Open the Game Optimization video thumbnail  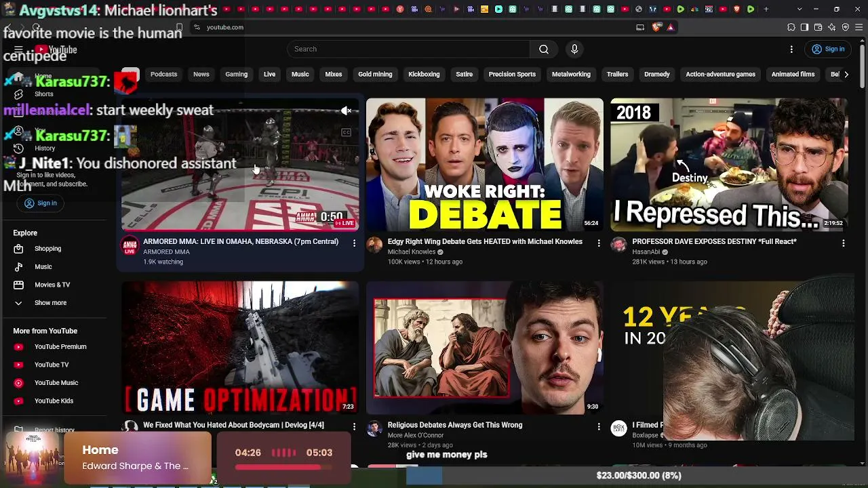pos(240,348)
